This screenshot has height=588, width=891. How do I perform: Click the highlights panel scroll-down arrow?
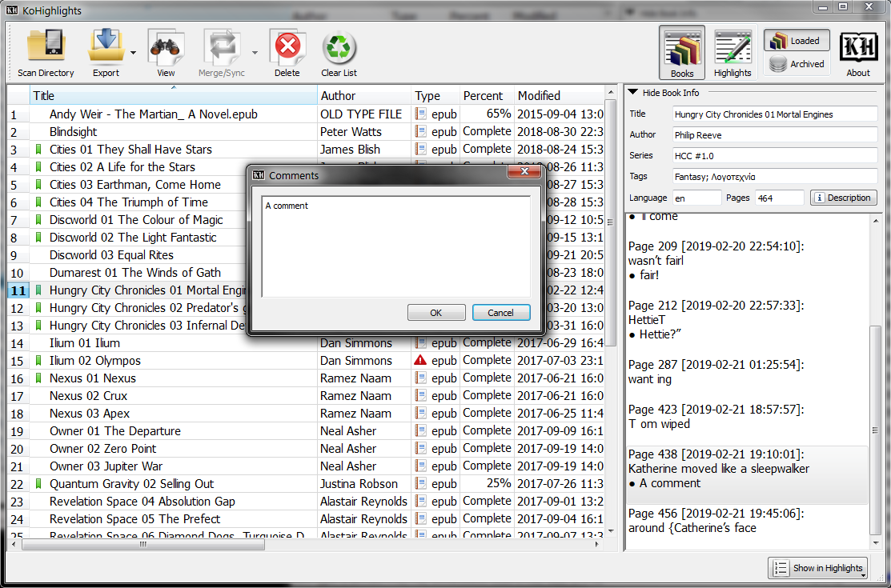[875, 544]
